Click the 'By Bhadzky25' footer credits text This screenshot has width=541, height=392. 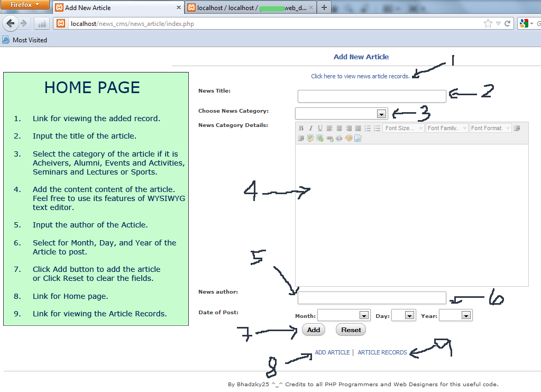pyautogui.click(x=363, y=385)
